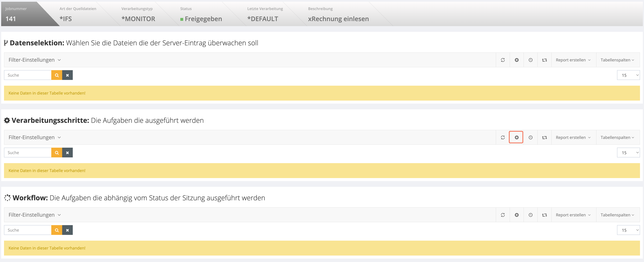
Task: Run search in Verarbeitungsschritte with magnifier button
Action: pyautogui.click(x=57, y=153)
